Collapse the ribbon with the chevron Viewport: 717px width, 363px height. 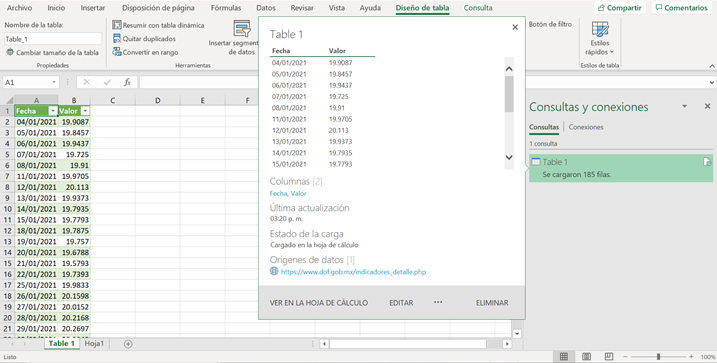712,66
